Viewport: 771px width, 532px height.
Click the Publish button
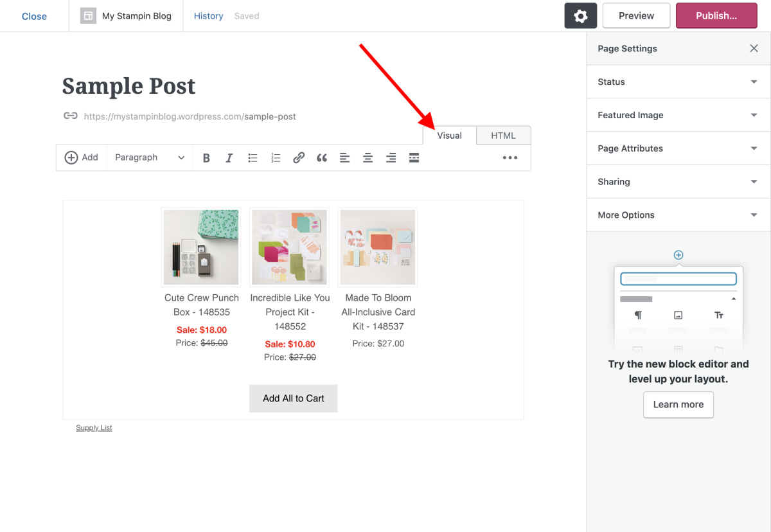[x=716, y=16]
